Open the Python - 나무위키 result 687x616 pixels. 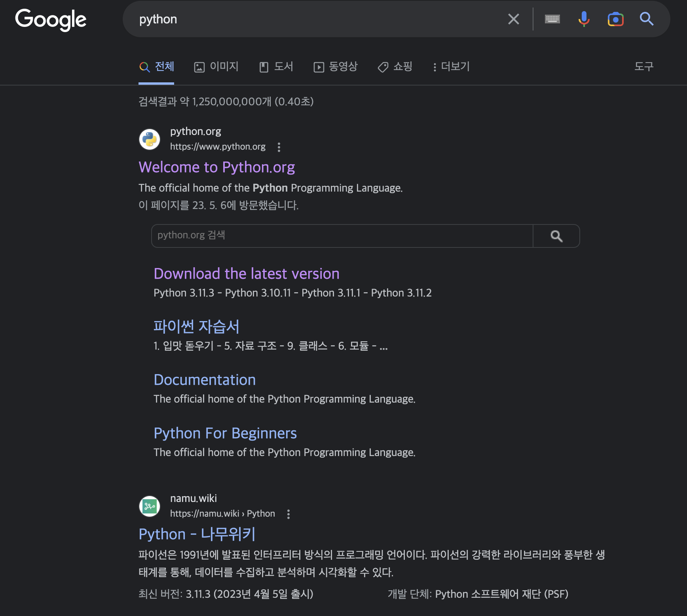coord(197,534)
